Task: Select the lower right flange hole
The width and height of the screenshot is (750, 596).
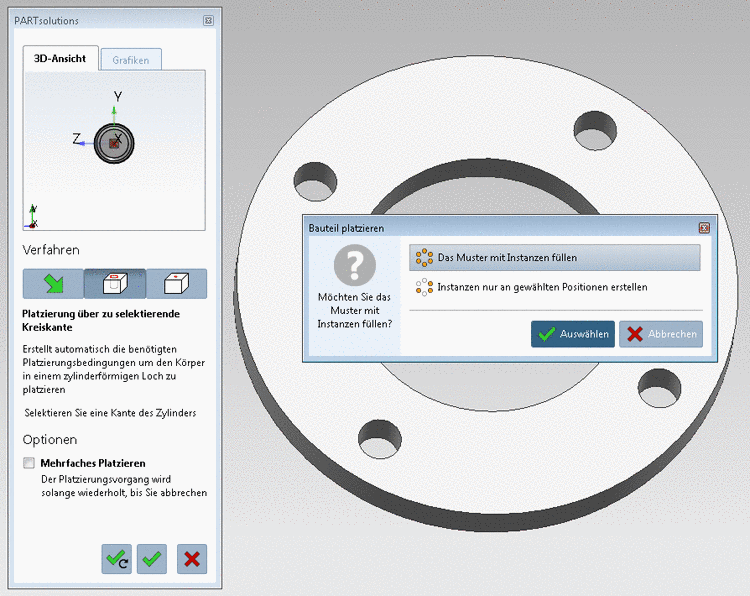Action: point(660,388)
